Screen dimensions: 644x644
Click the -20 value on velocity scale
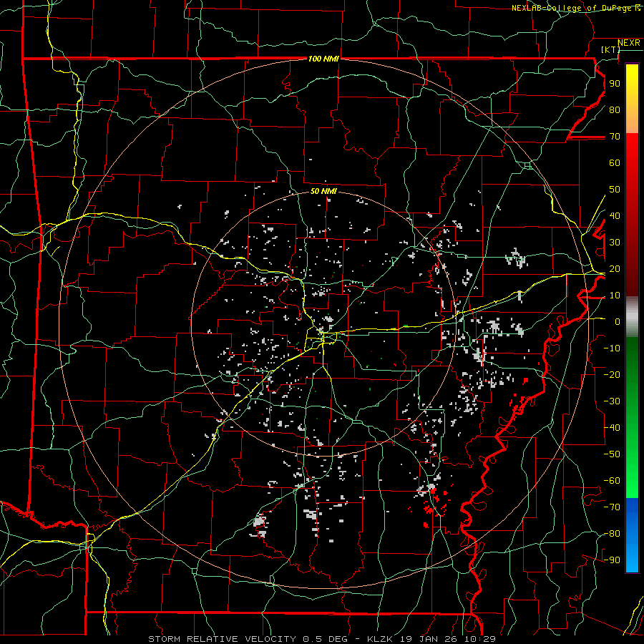tap(612, 374)
